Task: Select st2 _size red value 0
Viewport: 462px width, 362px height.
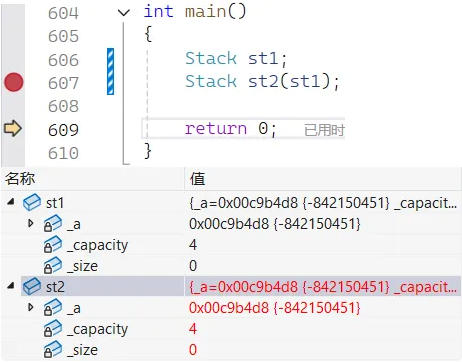Action: (193, 350)
